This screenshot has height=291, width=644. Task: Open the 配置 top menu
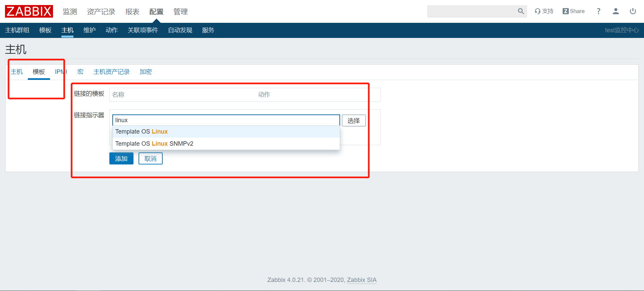pos(156,12)
